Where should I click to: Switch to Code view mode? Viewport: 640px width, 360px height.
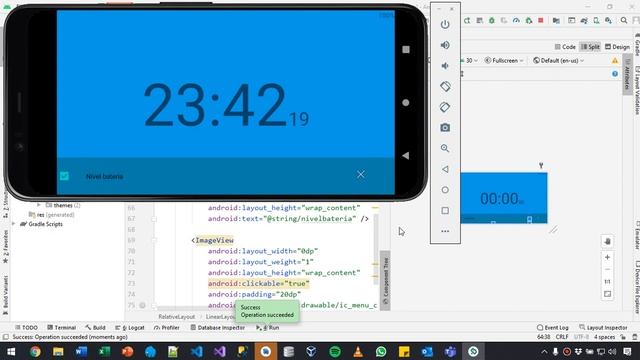pyautogui.click(x=565, y=47)
